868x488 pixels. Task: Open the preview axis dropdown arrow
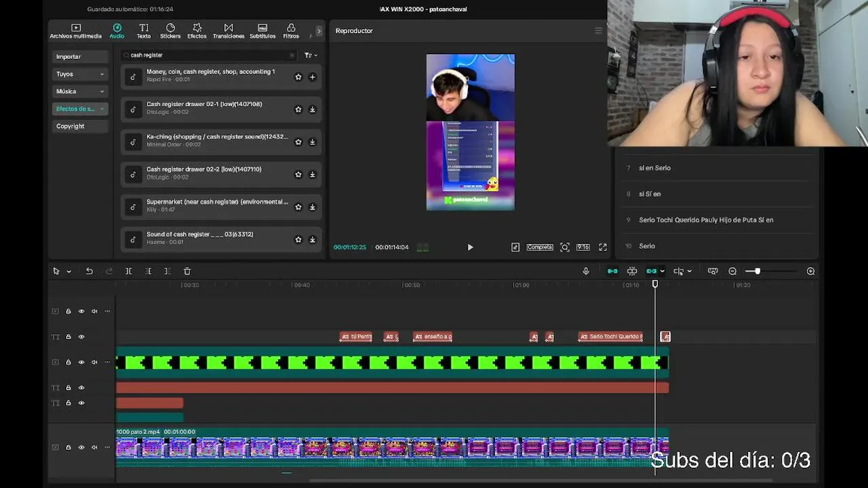coord(689,272)
